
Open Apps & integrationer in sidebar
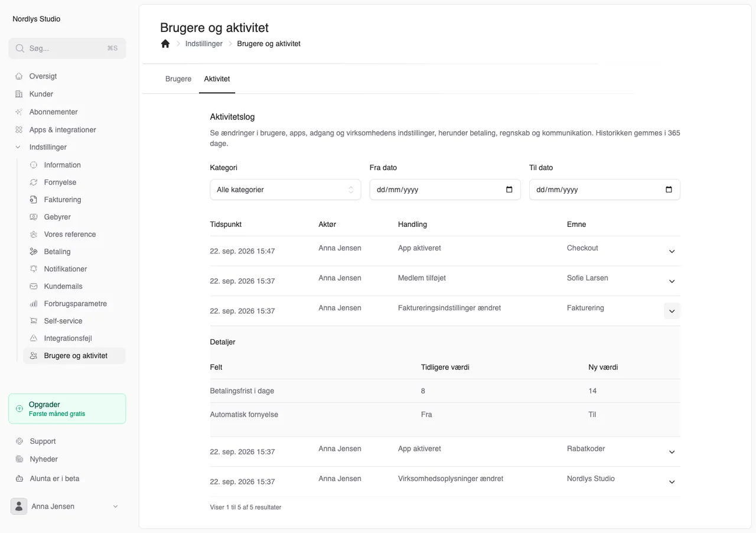(63, 129)
